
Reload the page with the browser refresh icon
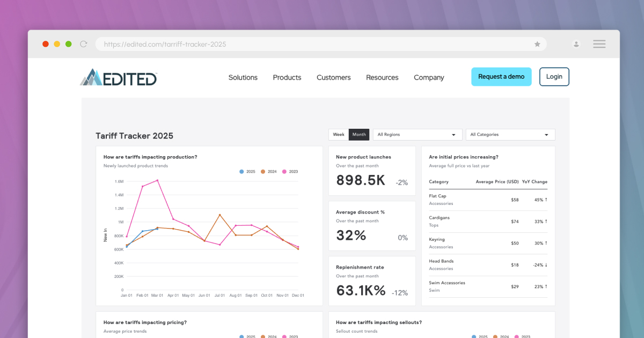(83, 44)
